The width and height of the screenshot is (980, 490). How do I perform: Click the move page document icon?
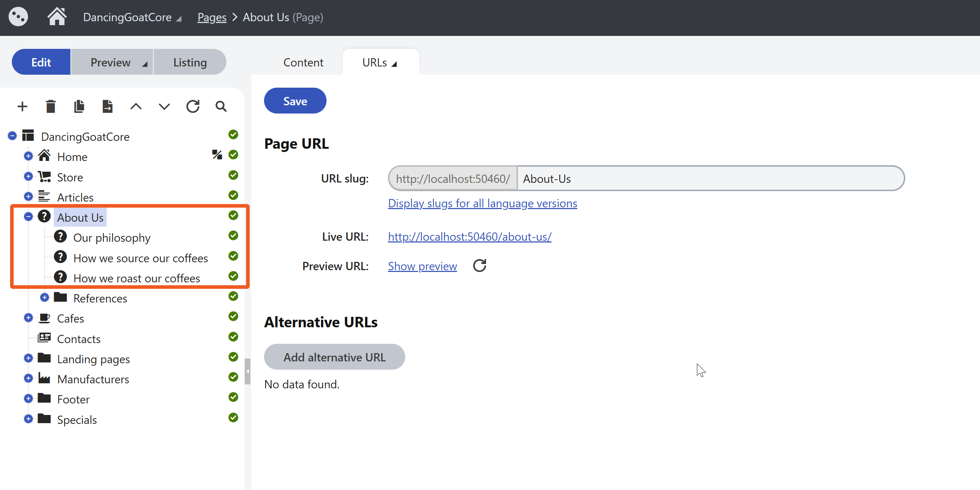tap(108, 107)
